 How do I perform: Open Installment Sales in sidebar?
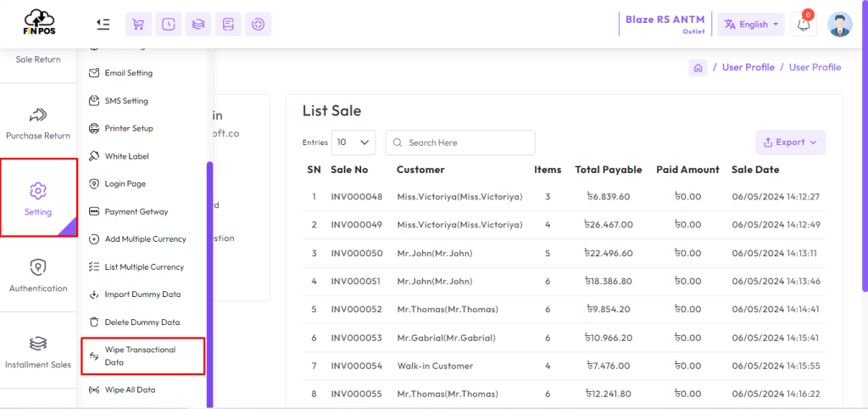click(x=38, y=351)
